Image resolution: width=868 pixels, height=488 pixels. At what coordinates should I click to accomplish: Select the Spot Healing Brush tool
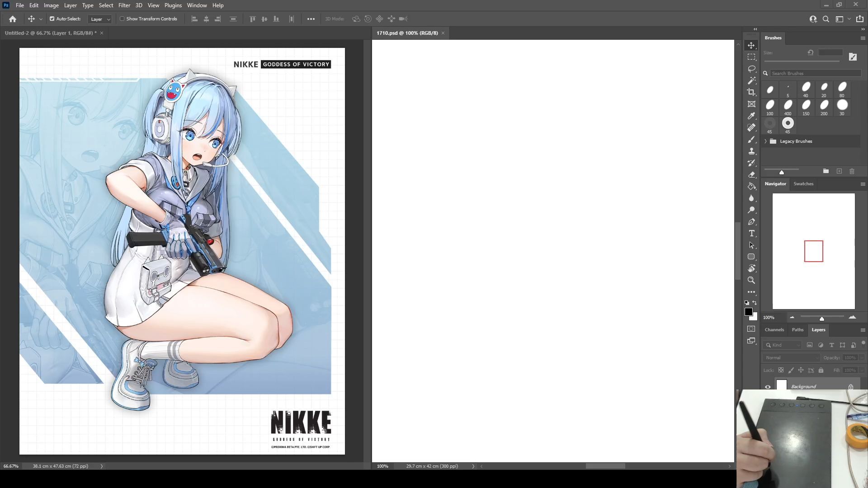point(751,127)
